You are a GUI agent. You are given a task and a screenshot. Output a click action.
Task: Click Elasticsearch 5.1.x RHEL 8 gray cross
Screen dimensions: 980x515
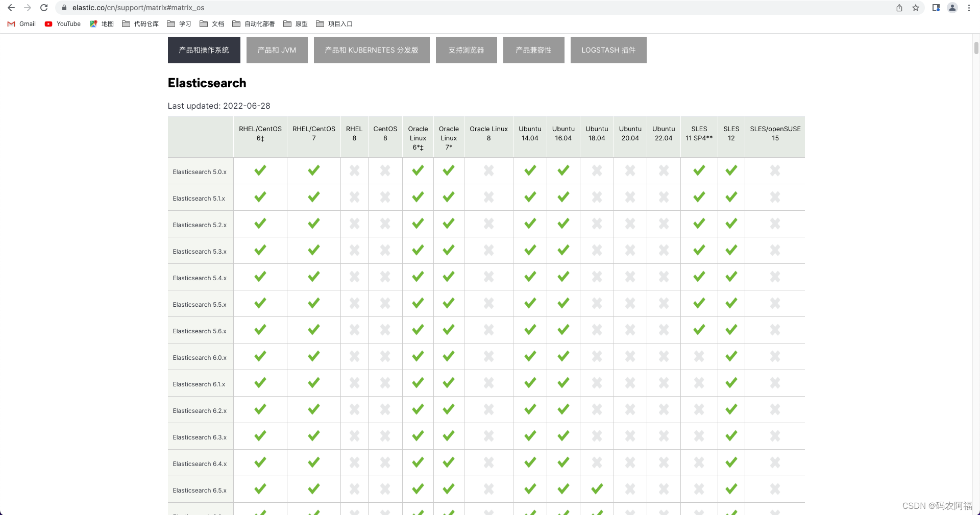354,197
